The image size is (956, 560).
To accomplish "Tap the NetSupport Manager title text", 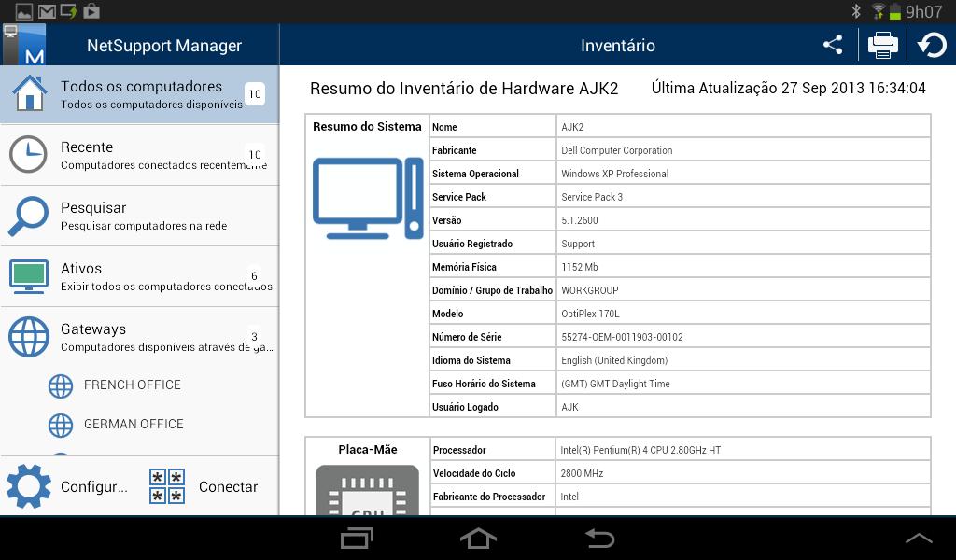I will click(164, 46).
